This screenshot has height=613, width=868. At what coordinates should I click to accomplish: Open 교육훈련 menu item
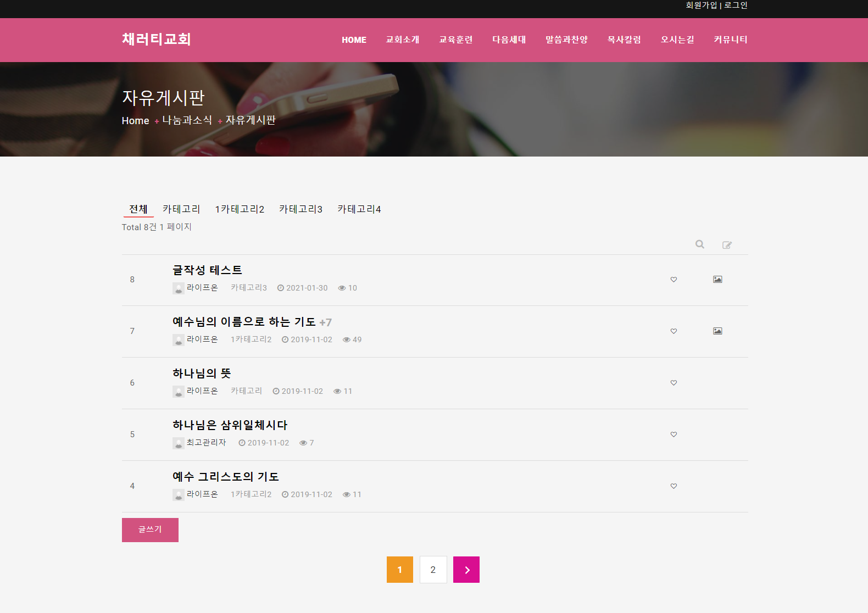(x=455, y=40)
